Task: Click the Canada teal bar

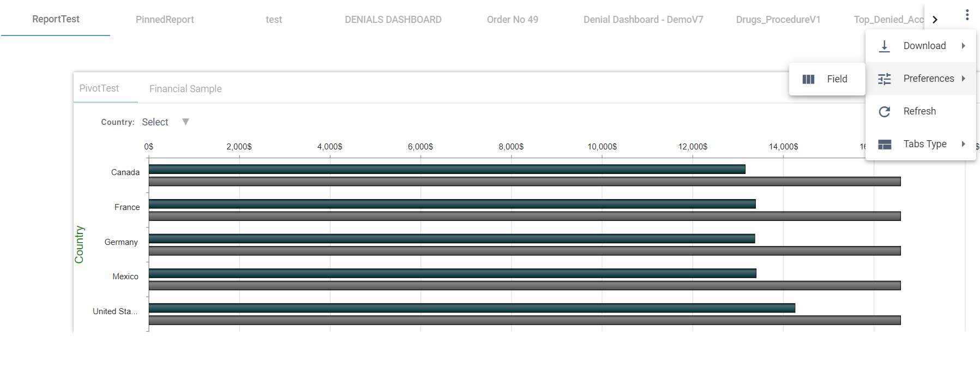Action: (x=447, y=169)
